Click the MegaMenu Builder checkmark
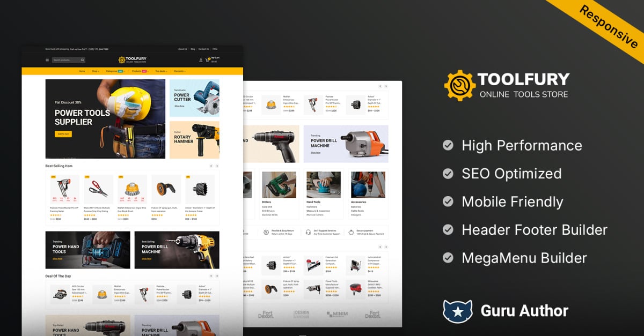Image resolution: width=644 pixels, height=336 pixels. click(x=448, y=258)
